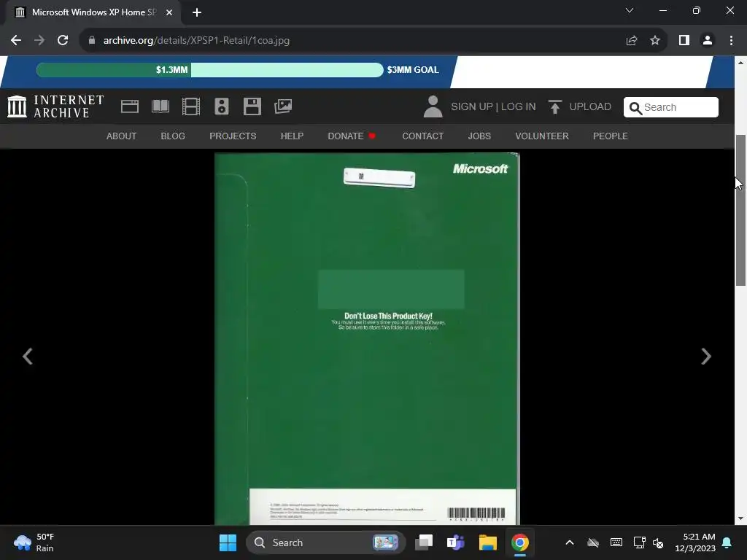The height and width of the screenshot is (560, 747).
Task: Click the taskbar Search box
Action: (x=325, y=542)
